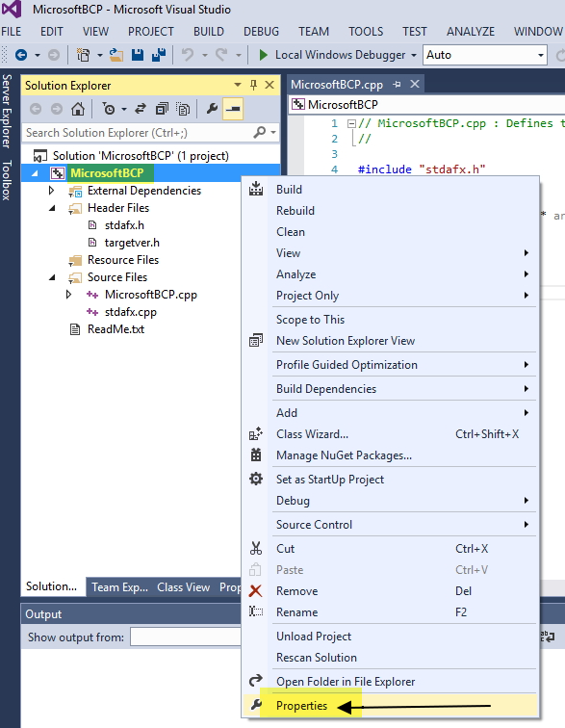565x728 pixels.
Task: Switch to Class View tab
Action: point(184,587)
